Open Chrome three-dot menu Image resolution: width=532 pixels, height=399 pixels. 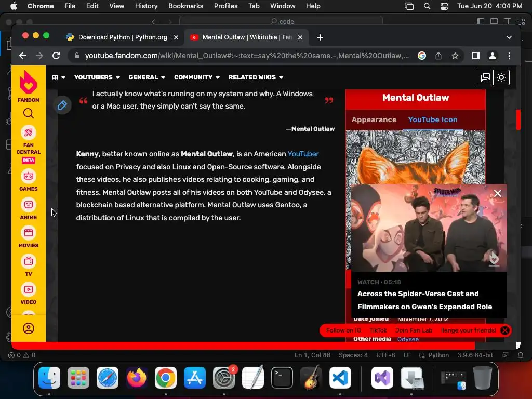(x=509, y=56)
